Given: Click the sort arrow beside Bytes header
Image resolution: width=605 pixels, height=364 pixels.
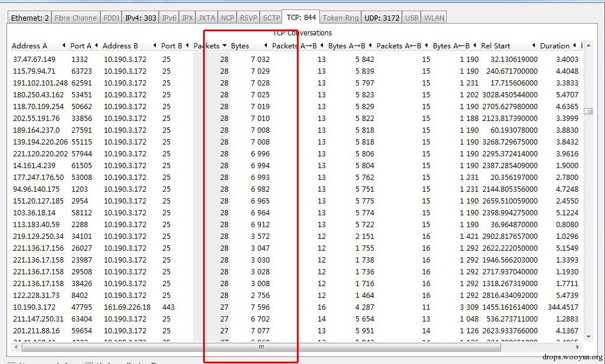Looking at the screenshot, I should point(266,45).
